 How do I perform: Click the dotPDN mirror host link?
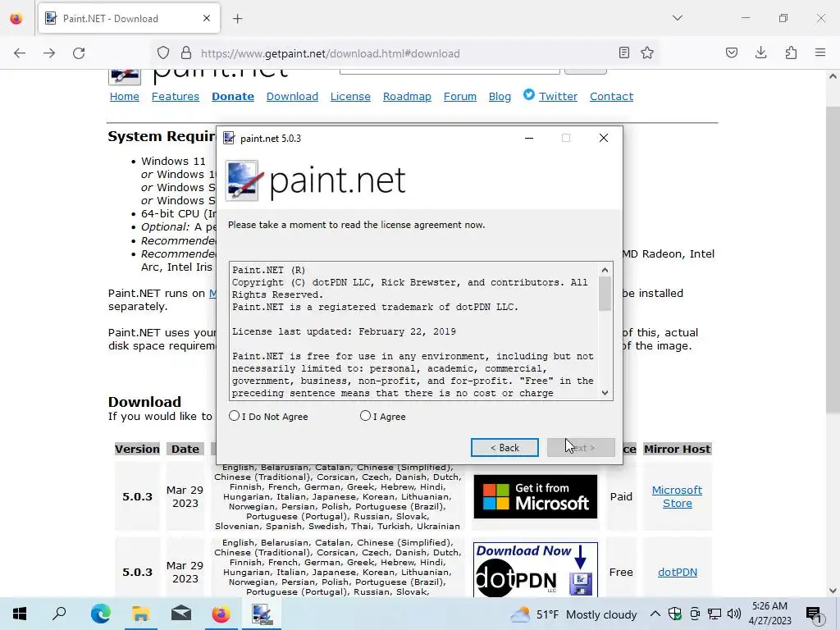(x=677, y=572)
